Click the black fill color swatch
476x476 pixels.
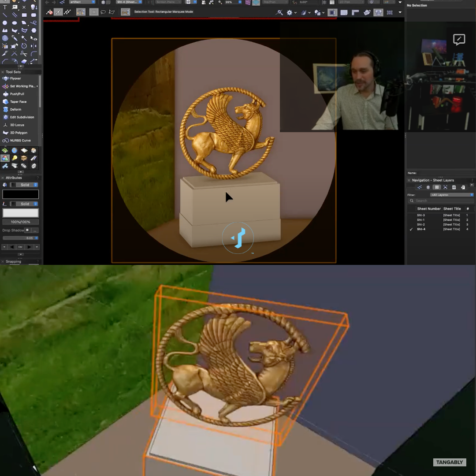pos(20,194)
